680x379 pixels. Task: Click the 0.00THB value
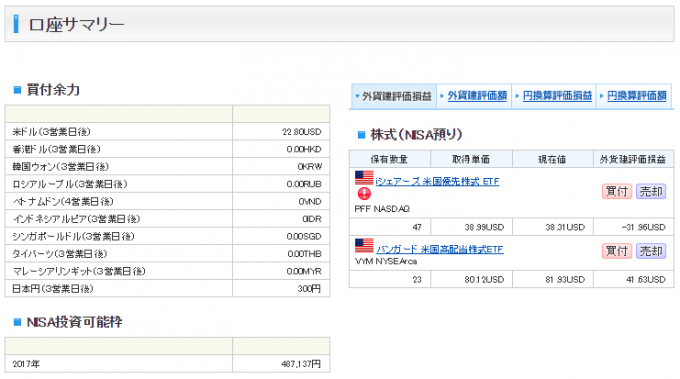304,254
